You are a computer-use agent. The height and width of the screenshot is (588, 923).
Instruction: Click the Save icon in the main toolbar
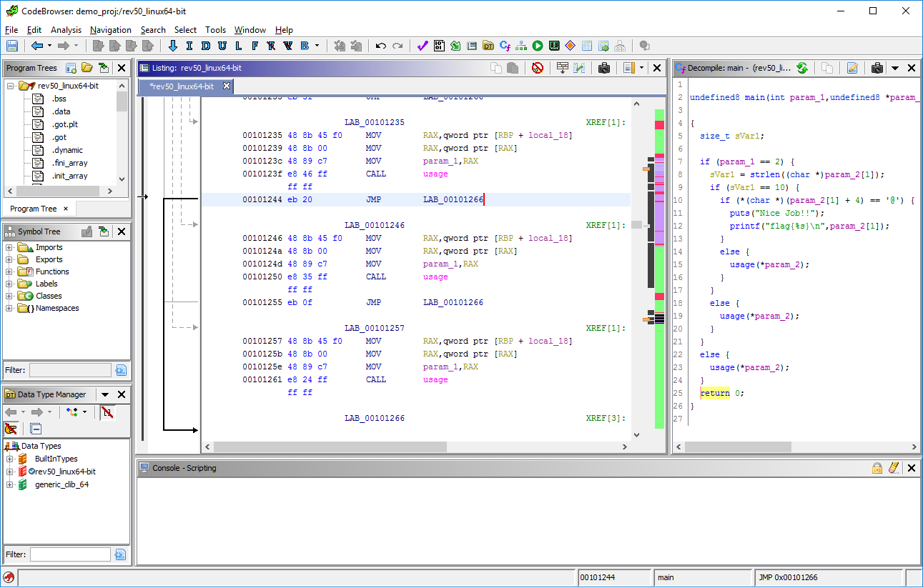click(x=12, y=46)
